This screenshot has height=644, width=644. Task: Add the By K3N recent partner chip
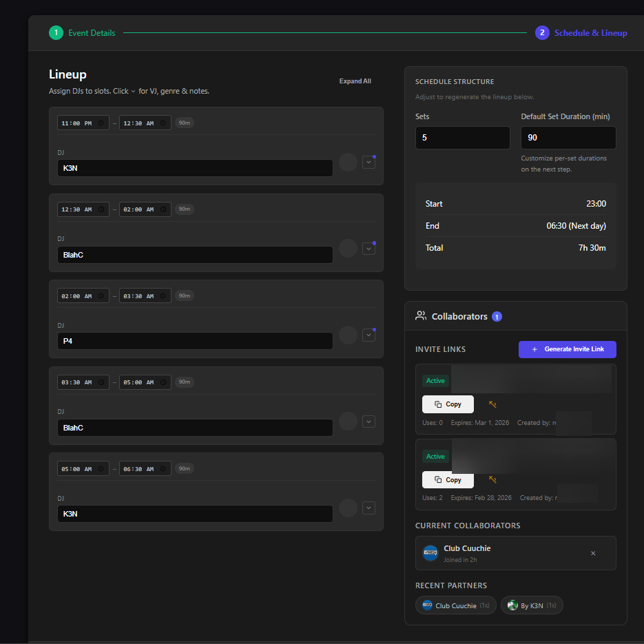531,605
